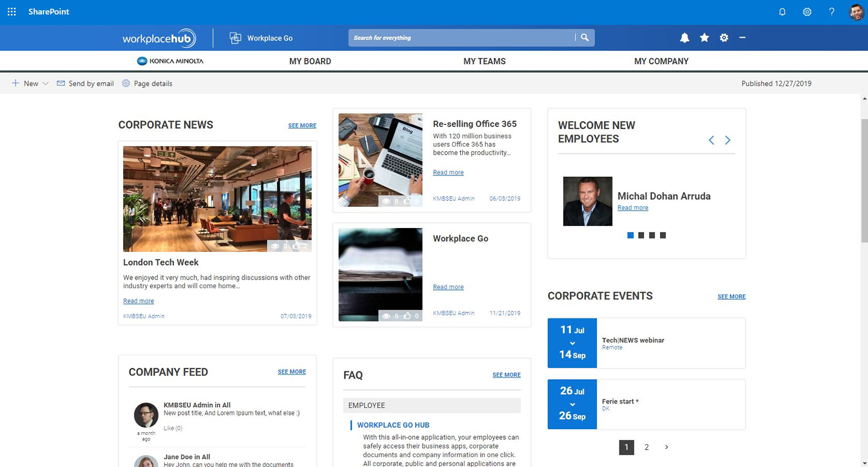
Task: Open the SharePoint help question mark
Action: (832, 12)
